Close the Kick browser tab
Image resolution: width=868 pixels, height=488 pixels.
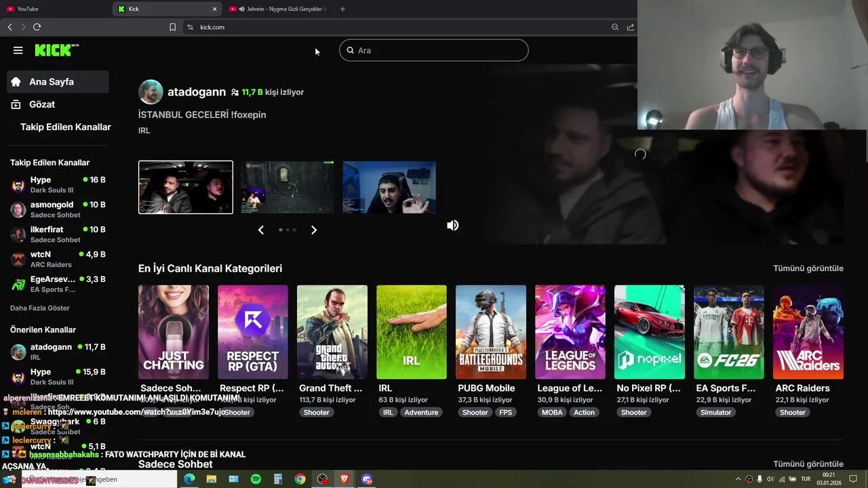[215, 9]
